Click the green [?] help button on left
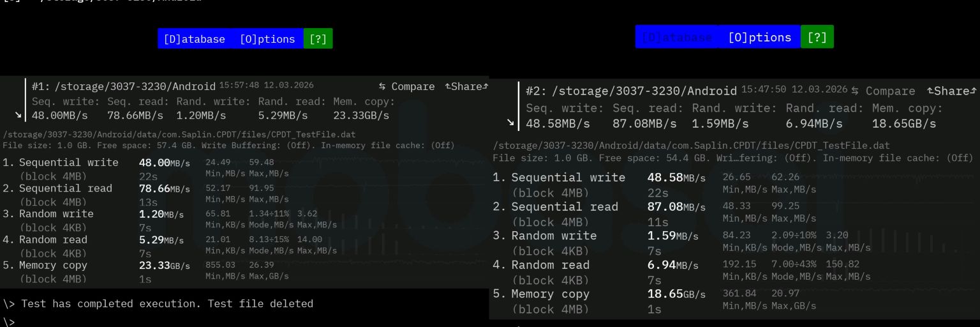 (x=318, y=39)
